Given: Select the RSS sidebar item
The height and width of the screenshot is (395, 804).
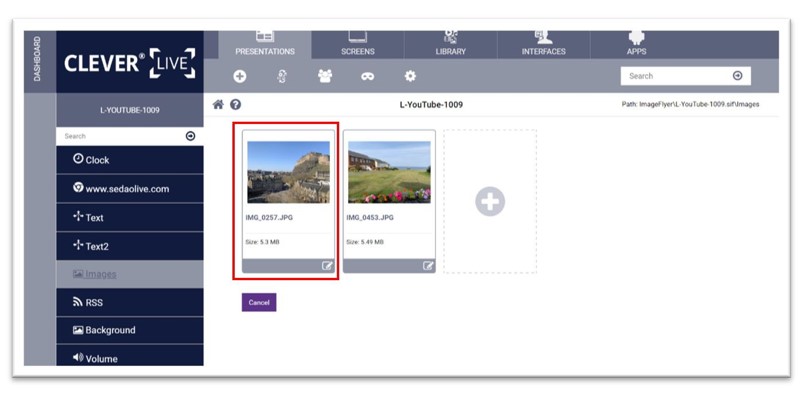Looking at the screenshot, I should pyautogui.click(x=130, y=302).
